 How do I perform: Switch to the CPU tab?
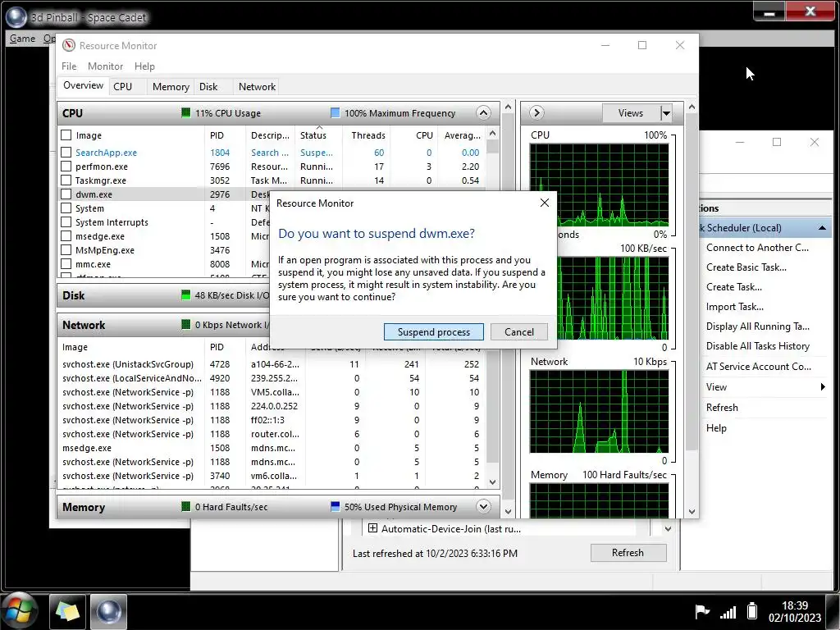123,87
